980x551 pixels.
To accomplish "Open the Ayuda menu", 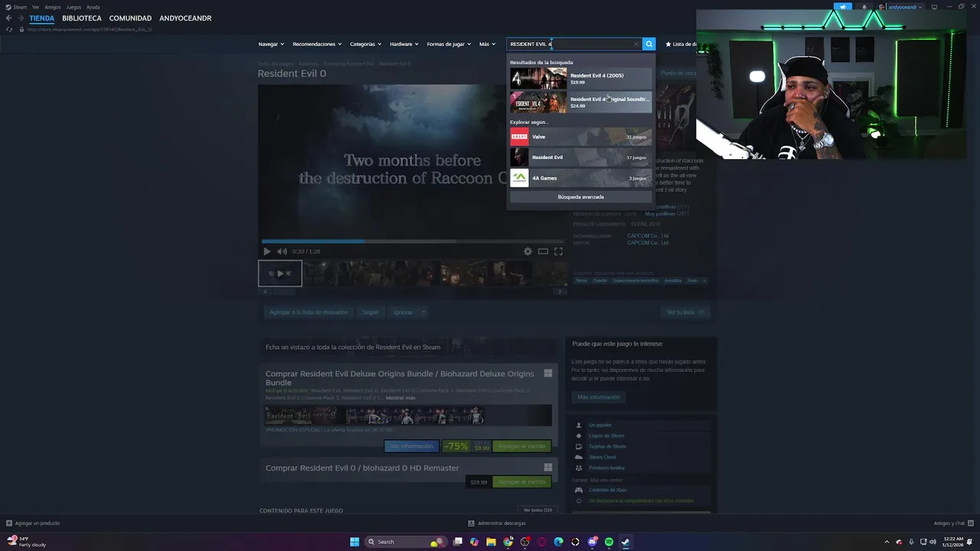I will point(93,7).
